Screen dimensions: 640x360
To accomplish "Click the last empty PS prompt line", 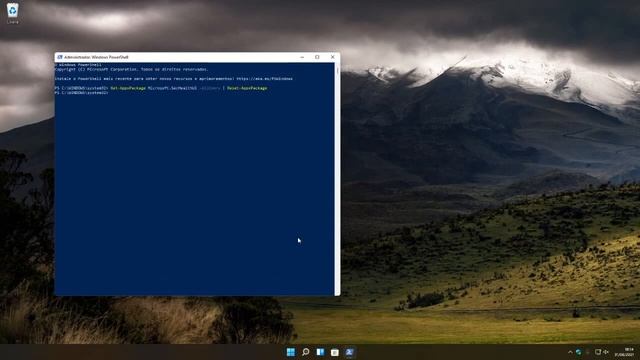I will (82, 93).
